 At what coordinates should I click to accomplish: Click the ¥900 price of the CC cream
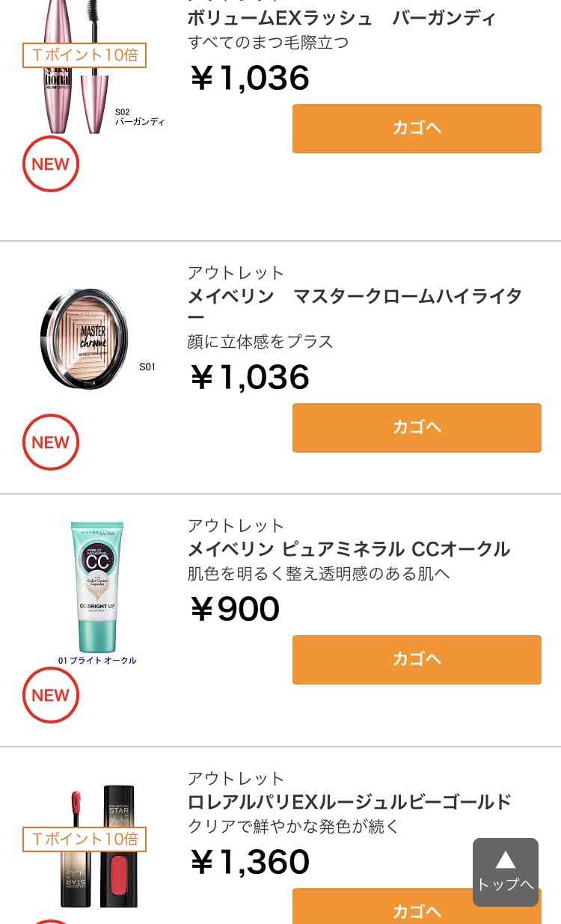point(234,609)
